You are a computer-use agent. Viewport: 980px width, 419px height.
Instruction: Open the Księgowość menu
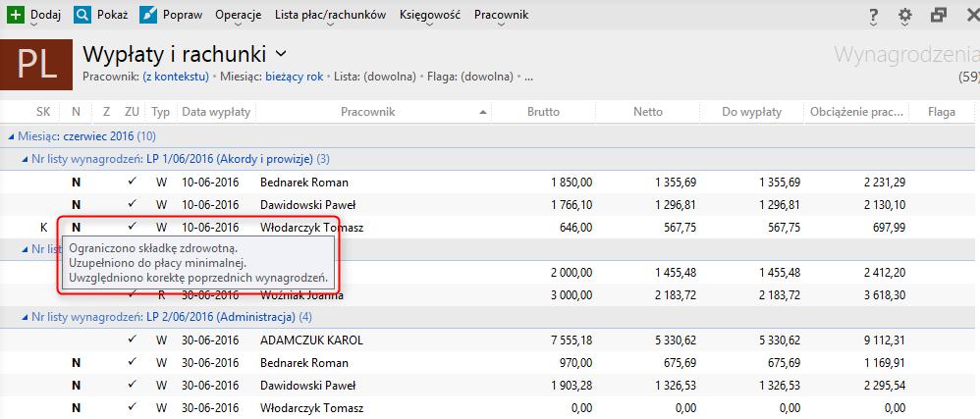coord(430,15)
